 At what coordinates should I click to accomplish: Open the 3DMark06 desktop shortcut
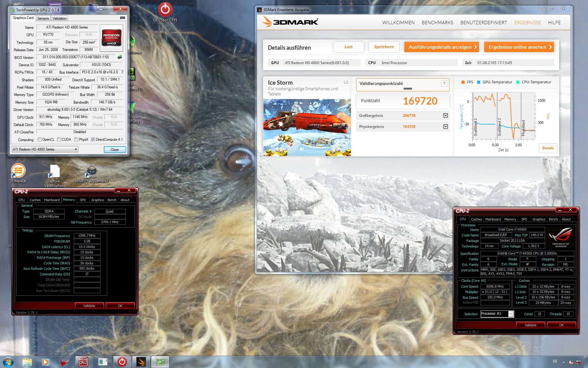tap(18, 173)
